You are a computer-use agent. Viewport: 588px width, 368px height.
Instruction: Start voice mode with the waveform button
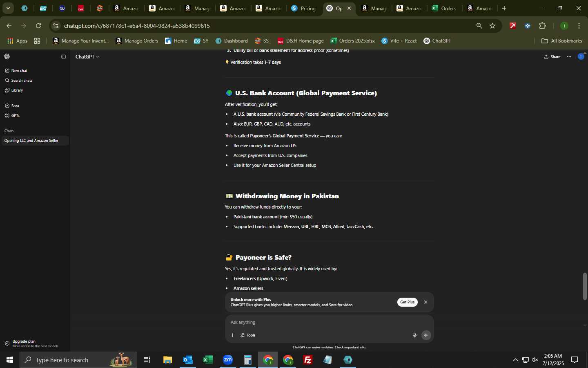click(x=426, y=335)
